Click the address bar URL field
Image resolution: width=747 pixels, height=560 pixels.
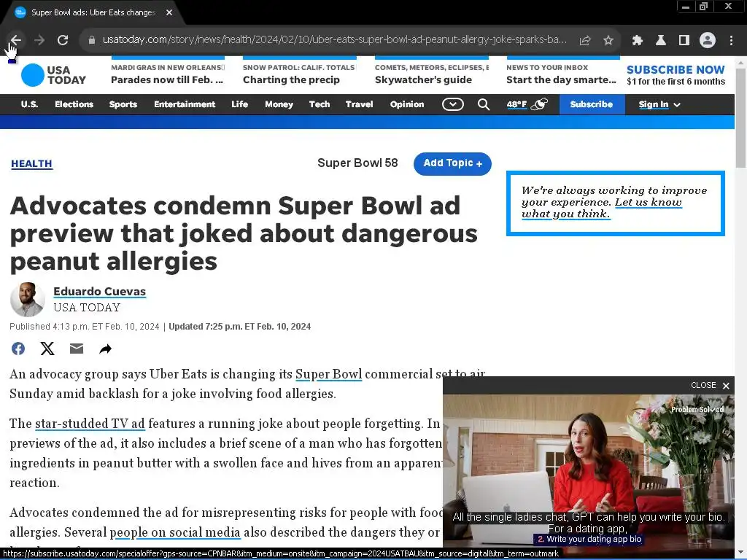point(334,40)
